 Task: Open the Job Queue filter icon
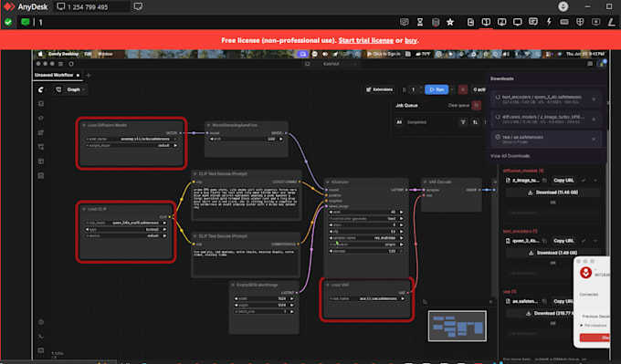pyautogui.click(x=463, y=122)
